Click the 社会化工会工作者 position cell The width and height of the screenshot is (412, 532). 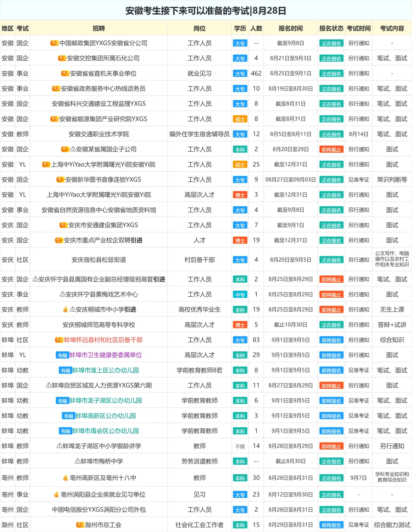[x=200, y=525]
